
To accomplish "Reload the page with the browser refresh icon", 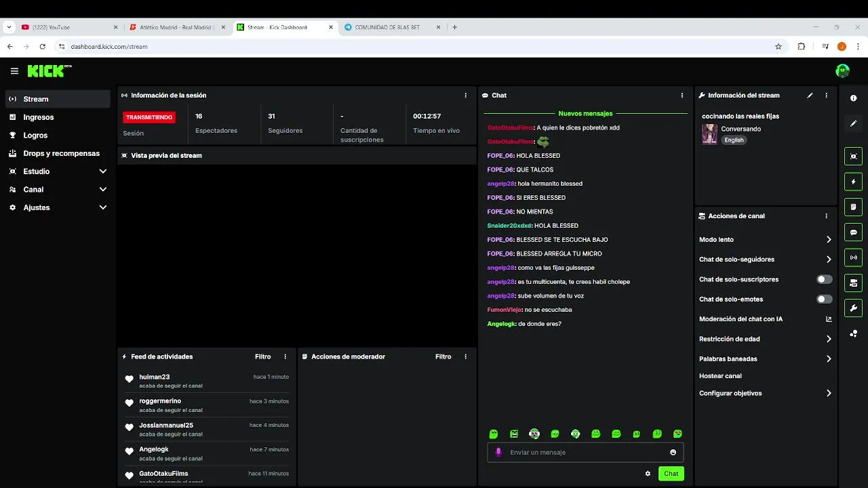I will 42,47.
